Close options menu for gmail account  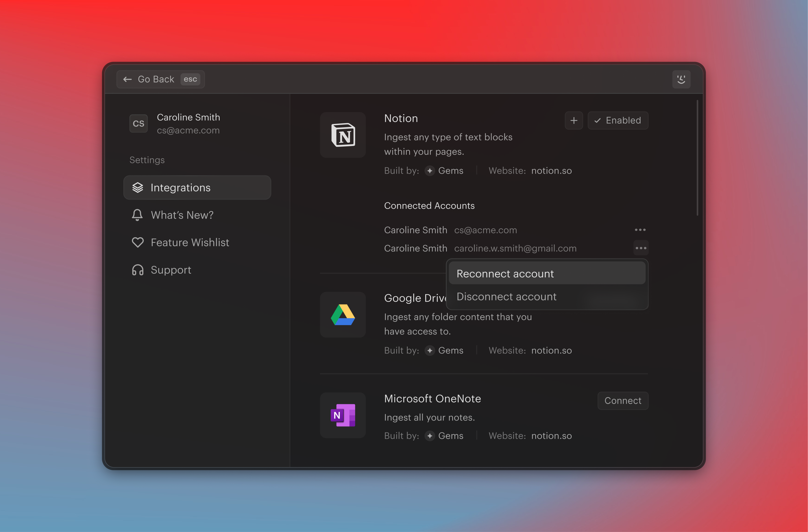641,248
